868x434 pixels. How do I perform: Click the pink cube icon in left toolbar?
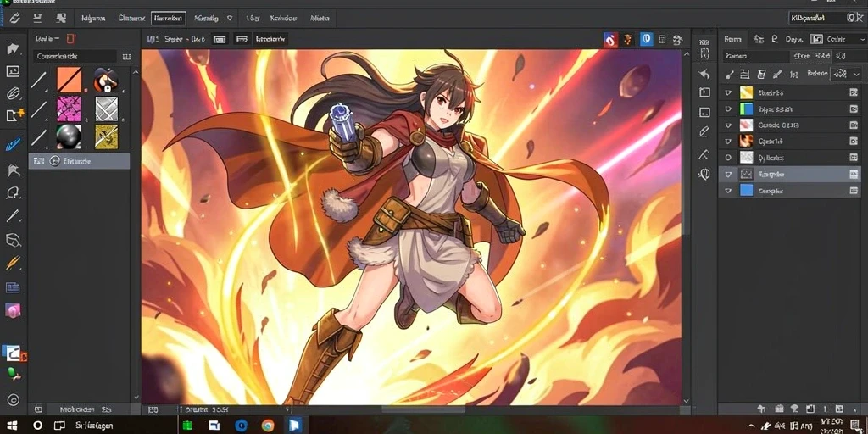pyautogui.click(x=13, y=310)
